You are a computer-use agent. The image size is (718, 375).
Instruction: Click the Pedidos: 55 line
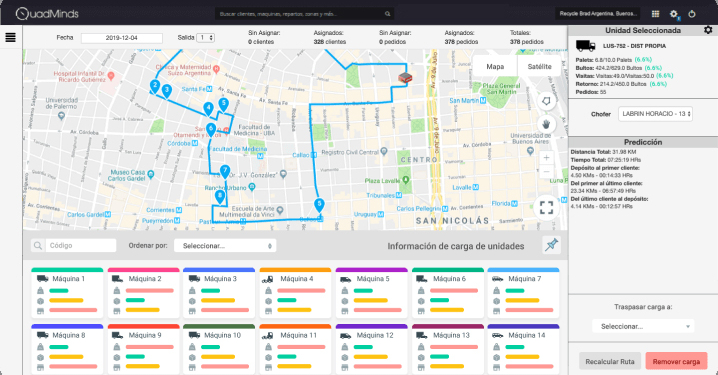click(x=591, y=92)
